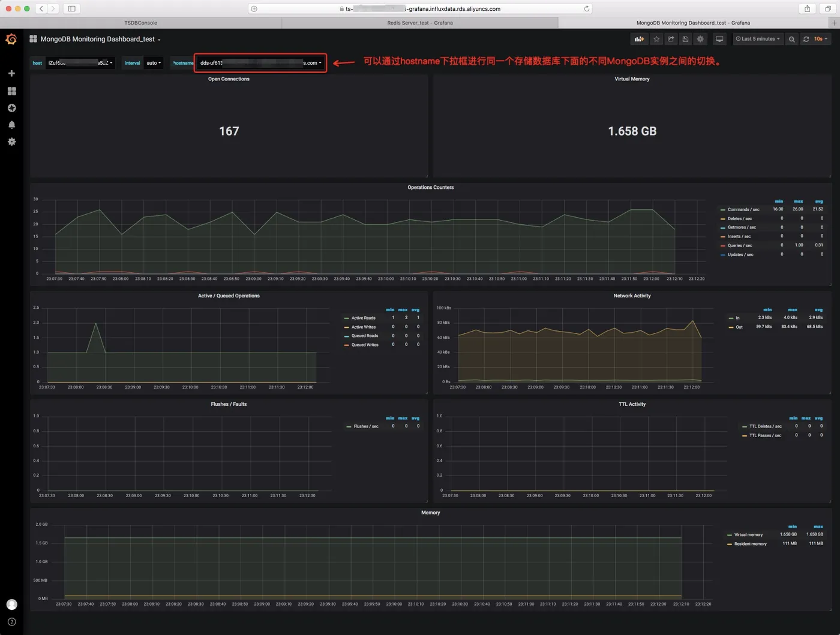The width and height of the screenshot is (840, 635).
Task: Toggle the Safari sidebar
Action: pos(71,8)
